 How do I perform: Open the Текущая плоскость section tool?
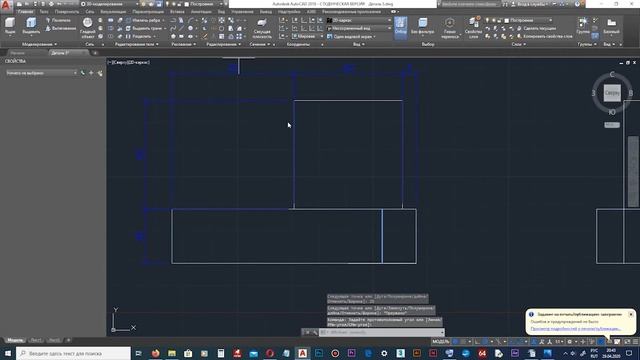click(262, 28)
